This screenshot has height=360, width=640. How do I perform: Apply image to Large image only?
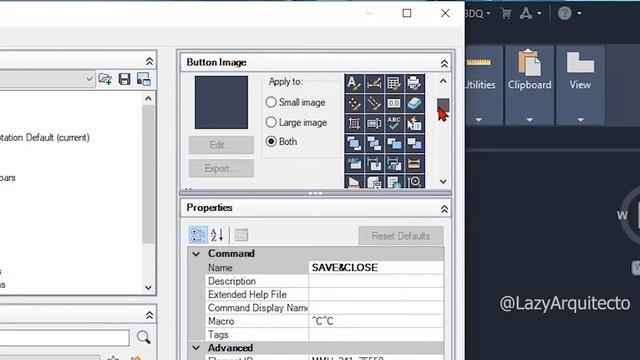[271, 122]
